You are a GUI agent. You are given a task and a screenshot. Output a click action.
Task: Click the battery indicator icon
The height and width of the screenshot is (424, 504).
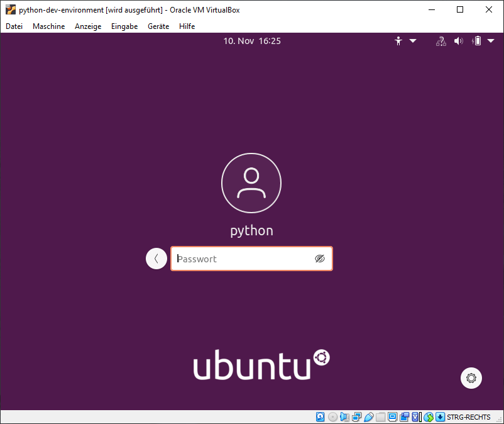click(x=477, y=41)
